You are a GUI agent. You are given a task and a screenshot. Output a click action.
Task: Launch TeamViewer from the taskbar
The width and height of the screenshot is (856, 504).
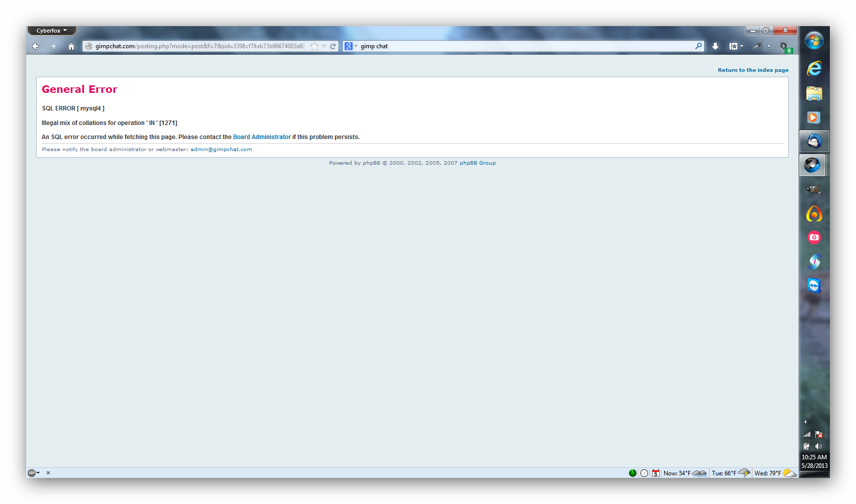tap(814, 286)
